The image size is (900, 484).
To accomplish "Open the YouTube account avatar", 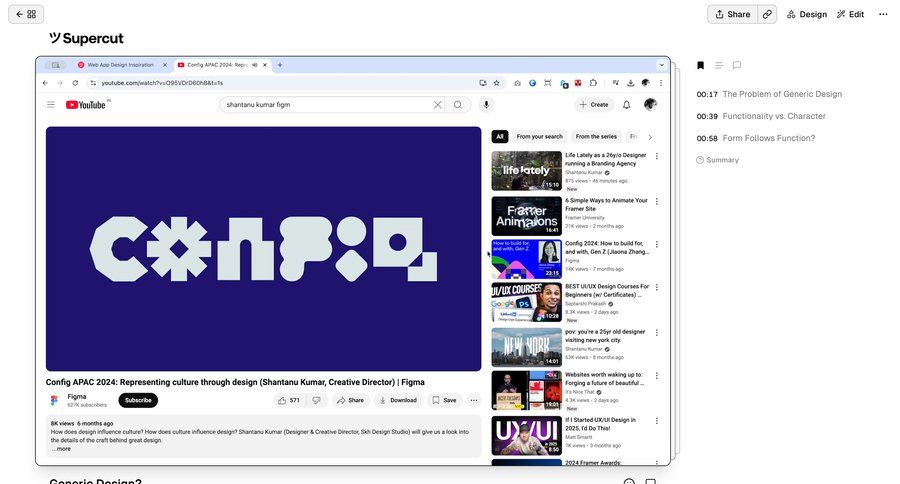I will coord(650,104).
